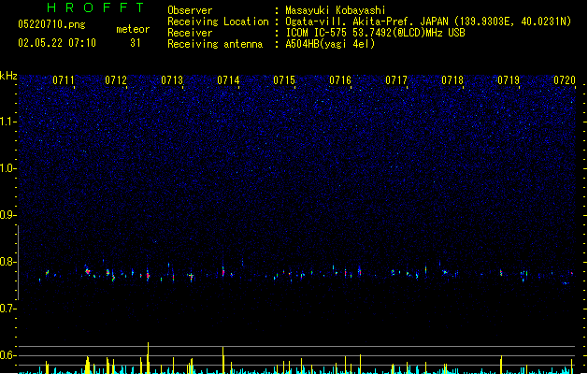
Task: Click the date stamp 02.05.22 07:10
Action: 57,43
